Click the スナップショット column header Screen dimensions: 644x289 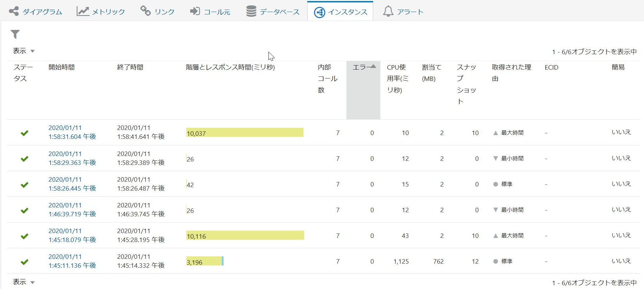click(467, 84)
